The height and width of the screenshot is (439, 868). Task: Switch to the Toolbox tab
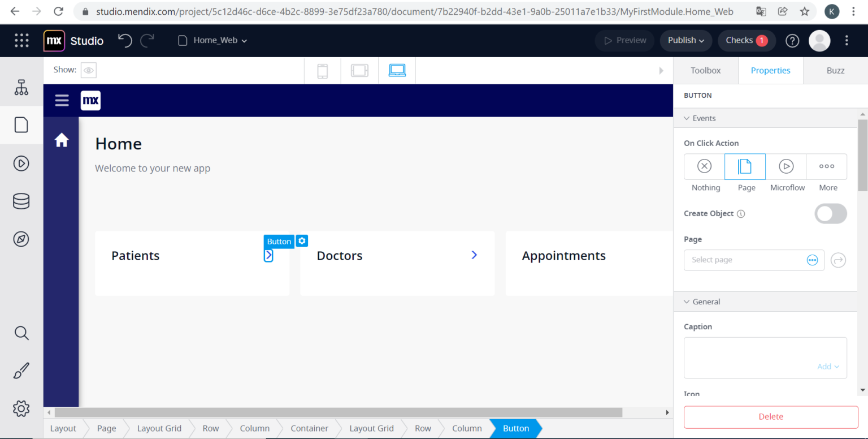(x=705, y=70)
